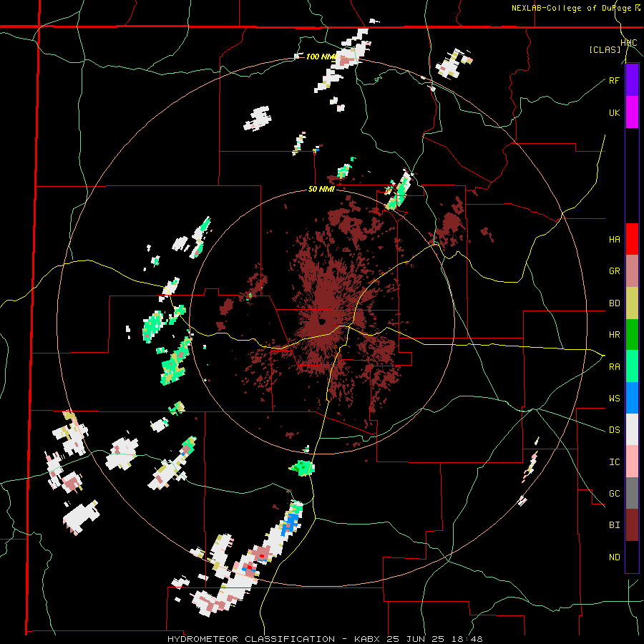The width and height of the screenshot is (644, 644).
Task: Pick the HR dark green legend swatch
Action: [x=632, y=335]
